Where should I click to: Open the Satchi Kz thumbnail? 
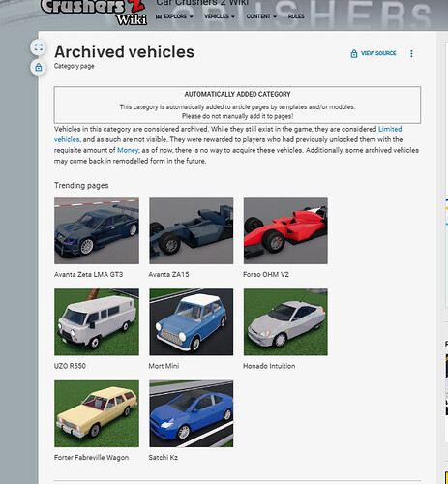[192, 413]
